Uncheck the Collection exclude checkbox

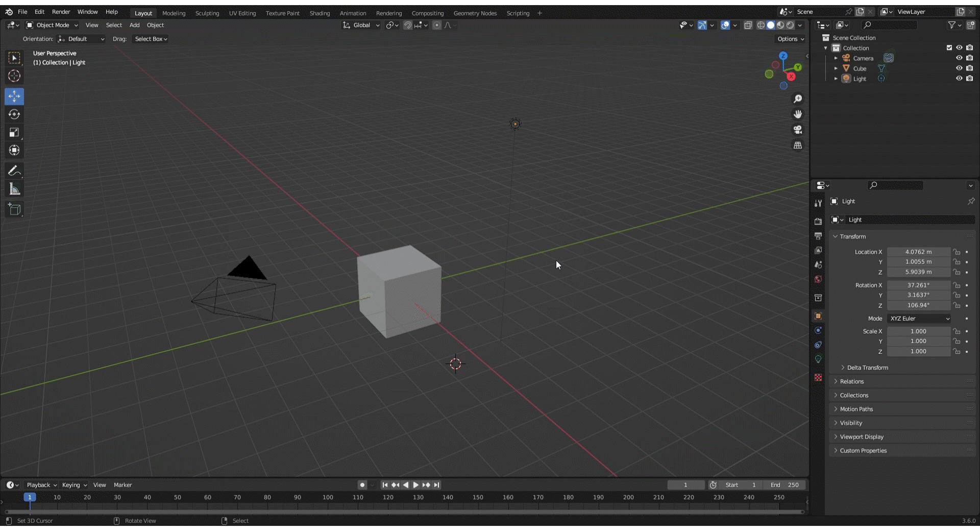(949, 48)
